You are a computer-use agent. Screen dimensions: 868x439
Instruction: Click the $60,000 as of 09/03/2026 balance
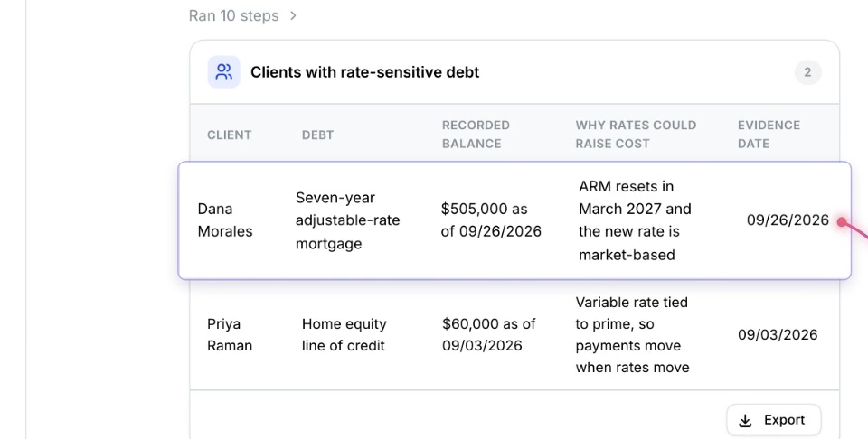click(489, 334)
